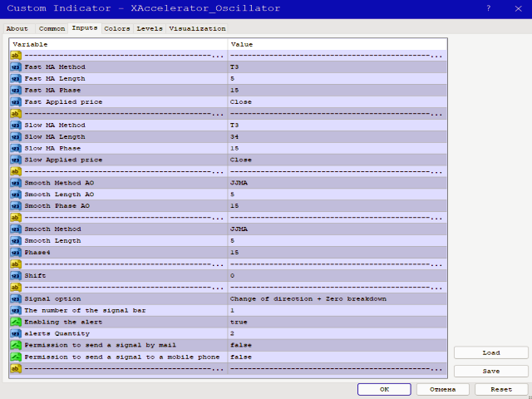Open the help question mark in title bar
Image resolution: width=532 pixels, height=399 pixels.
coord(489,8)
